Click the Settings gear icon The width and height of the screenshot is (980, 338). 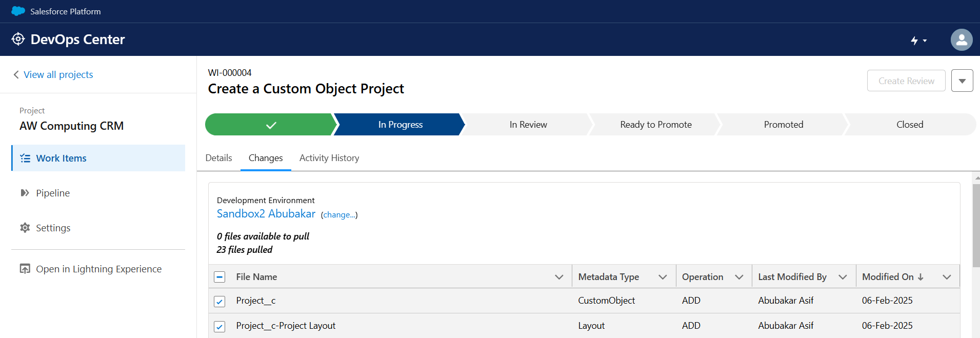(x=25, y=227)
